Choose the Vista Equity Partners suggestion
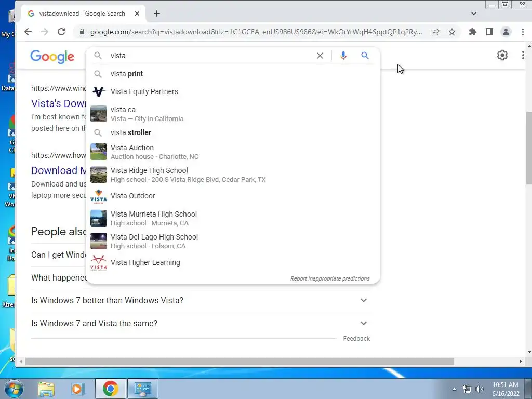This screenshot has height=399, width=532. click(233, 91)
